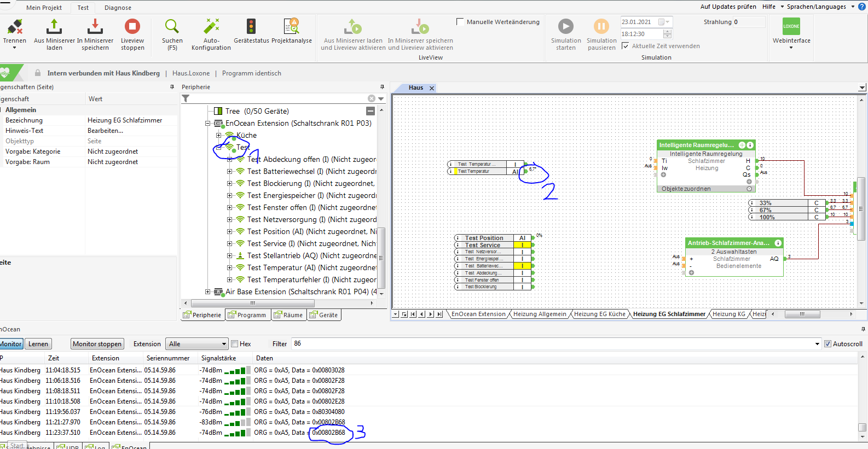Enable the Hex checkbox

(x=235, y=344)
